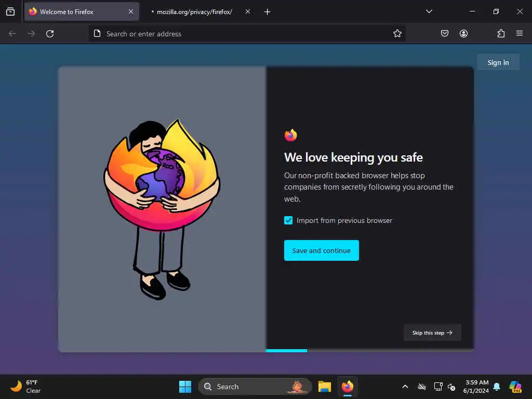
Task: Click the muted volume tray icon
Action: [451, 387]
